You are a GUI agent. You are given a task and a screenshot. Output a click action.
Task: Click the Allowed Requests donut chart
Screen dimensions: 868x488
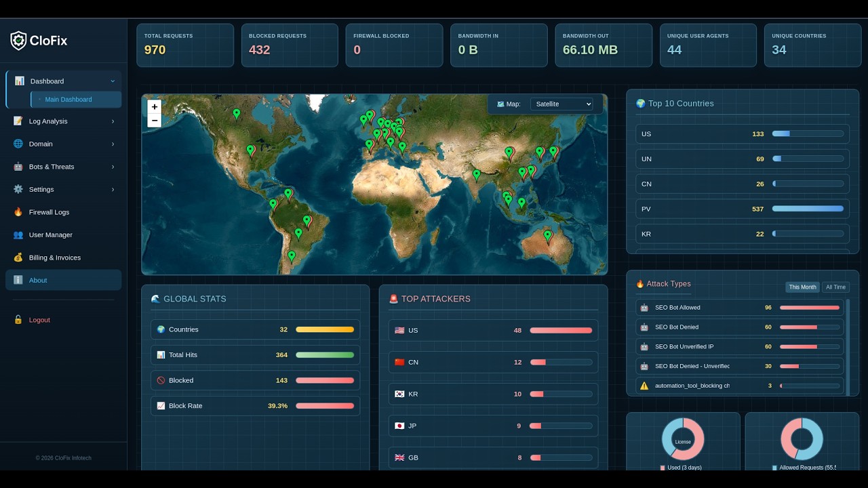802,439
